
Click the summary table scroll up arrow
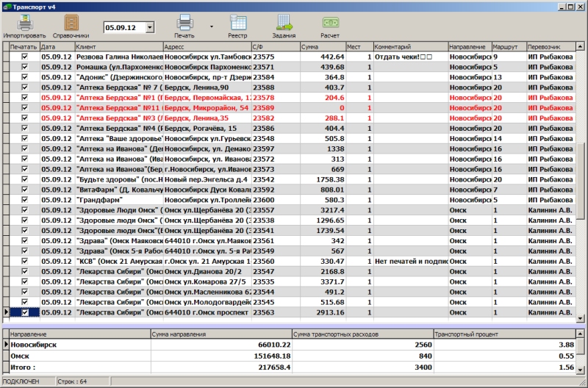(x=580, y=334)
